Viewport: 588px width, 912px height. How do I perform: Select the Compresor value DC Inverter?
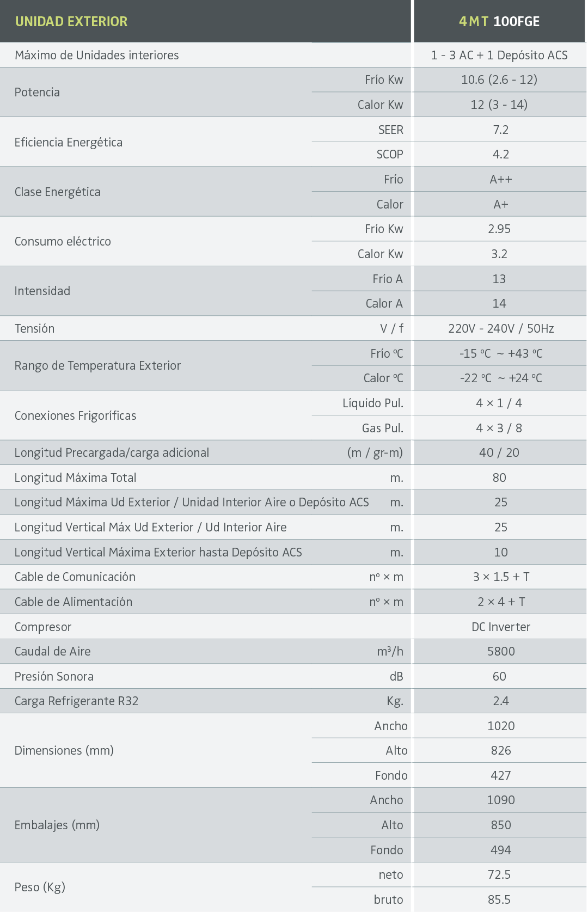coord(501,627)
